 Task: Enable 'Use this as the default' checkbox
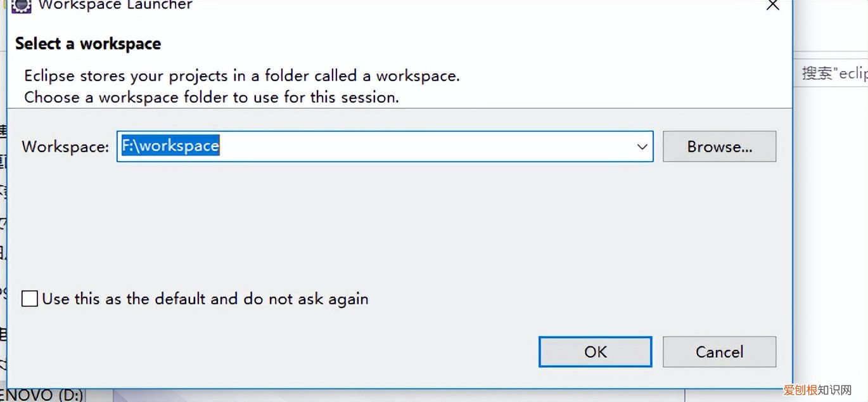(30, 299)
